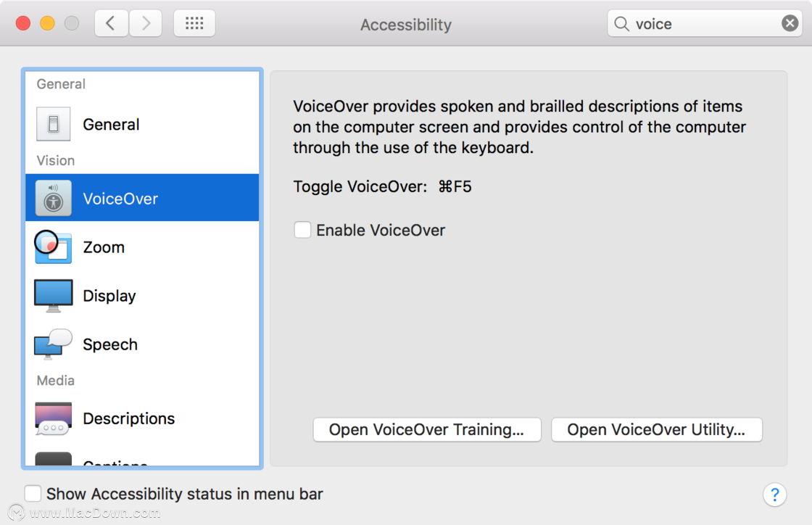Viewport: 812px width, 525px height.
Task: Select the VoiceOver accessibility icon
Action: click(54, 198)
